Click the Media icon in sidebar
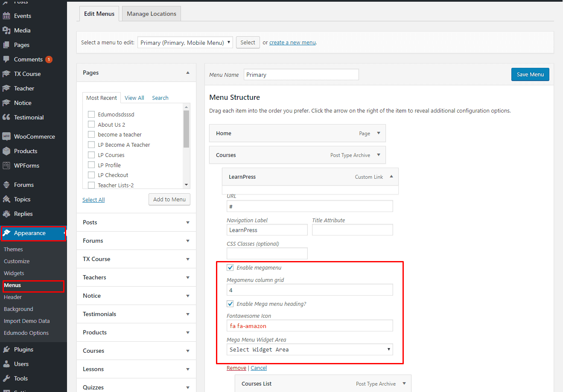 6,30
